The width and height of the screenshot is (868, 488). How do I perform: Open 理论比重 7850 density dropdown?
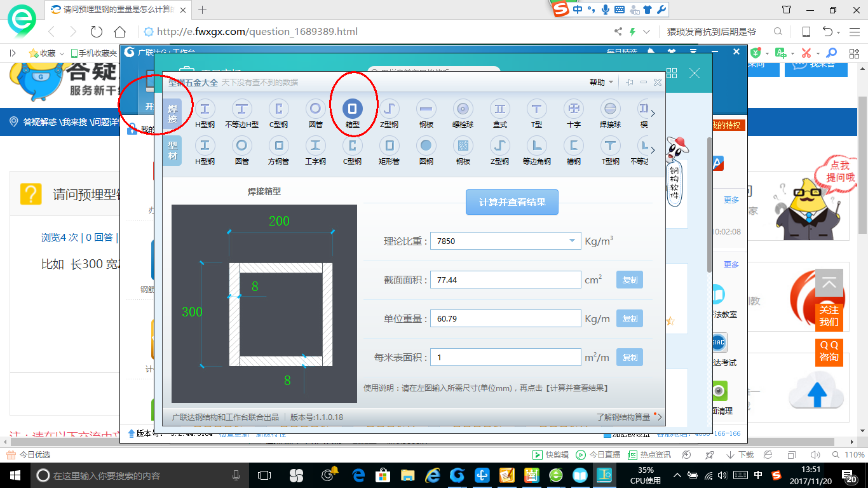point(572,241)
